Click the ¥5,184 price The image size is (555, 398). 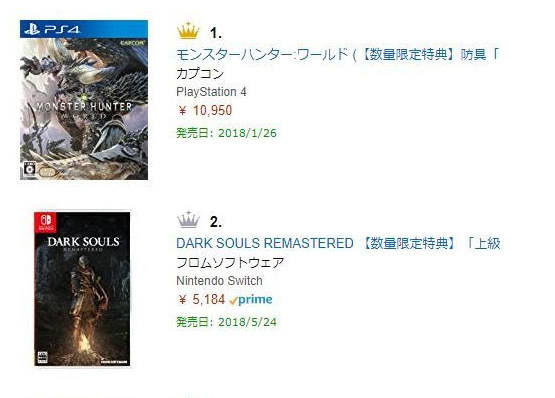(x=201, y=300)
